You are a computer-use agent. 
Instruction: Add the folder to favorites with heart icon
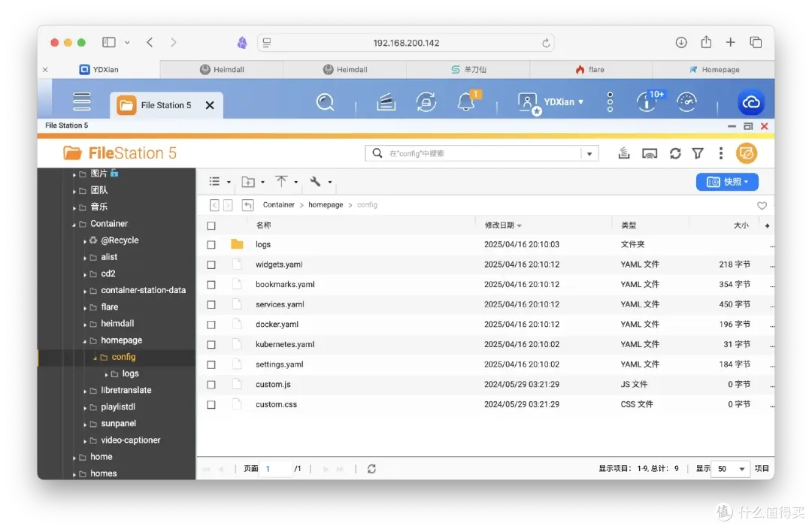[x=761, y=205]
